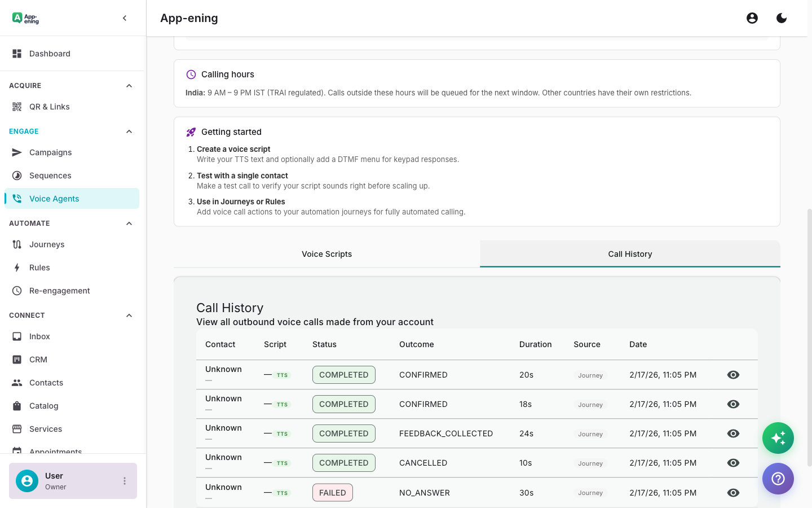Screen dimensions: 812x508
Task: Open the Dashboard from the sidebar
Action: [x=50, y=53]
